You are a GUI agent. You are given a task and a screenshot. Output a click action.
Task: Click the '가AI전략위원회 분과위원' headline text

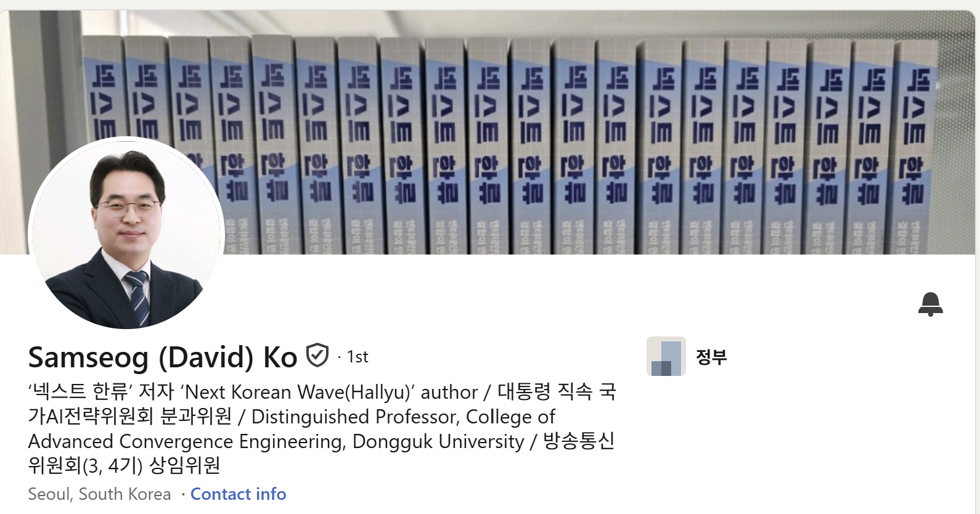point(130,417)
